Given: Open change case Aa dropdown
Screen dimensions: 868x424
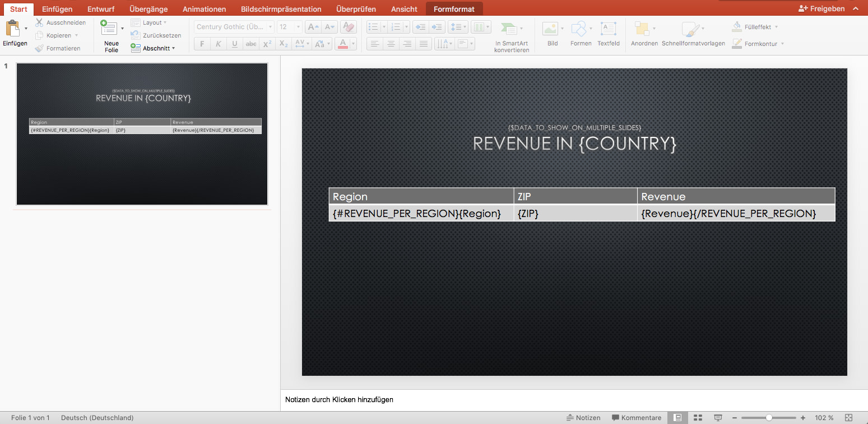Looking at the screenshot, I should (322, 44).
